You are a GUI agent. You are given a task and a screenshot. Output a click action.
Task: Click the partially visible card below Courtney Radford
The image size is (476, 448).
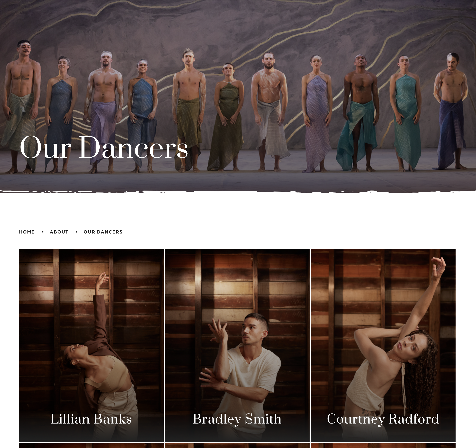pyautogui.click(x=383, y=446)
